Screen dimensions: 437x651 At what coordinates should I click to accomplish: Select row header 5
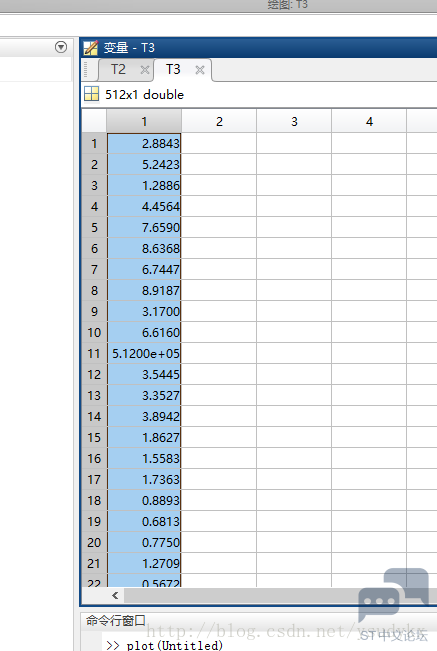[x=94, y=228]
